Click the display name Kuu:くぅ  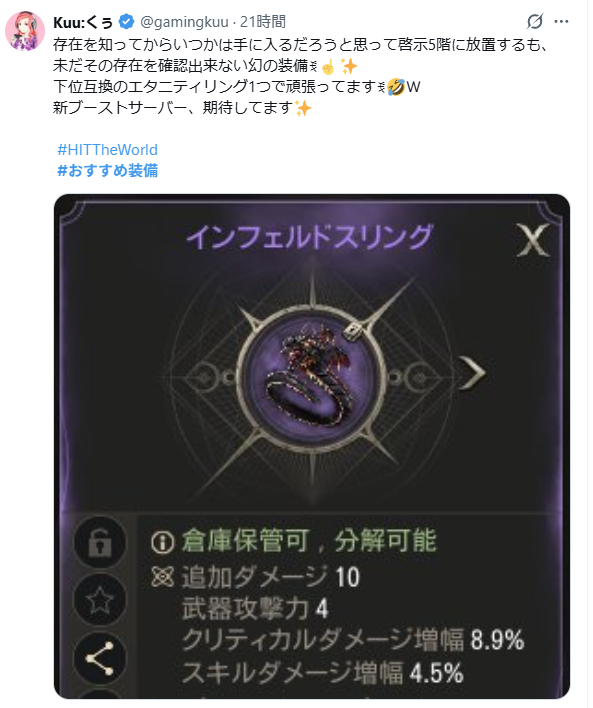pyautogui.click(x=83, y=22)
